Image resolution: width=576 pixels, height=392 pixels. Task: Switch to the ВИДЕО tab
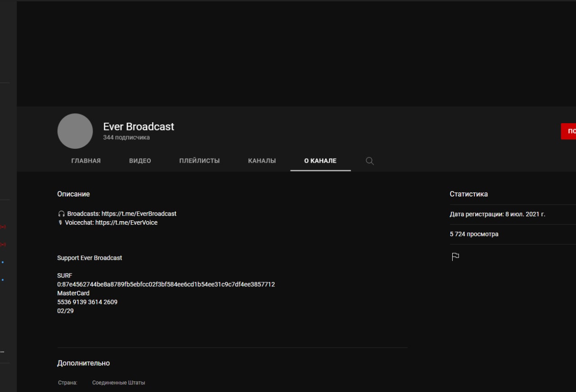click(140, 161)
